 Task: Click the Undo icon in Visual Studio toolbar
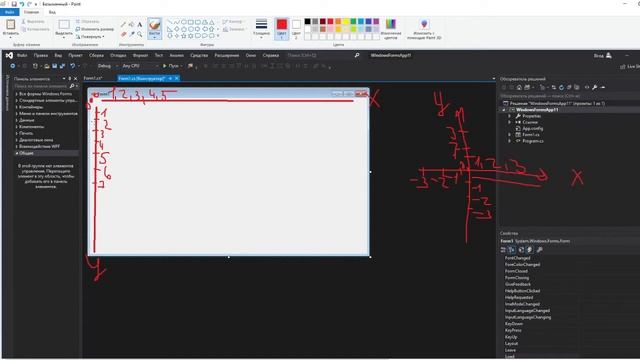click(x=73, y=66)
